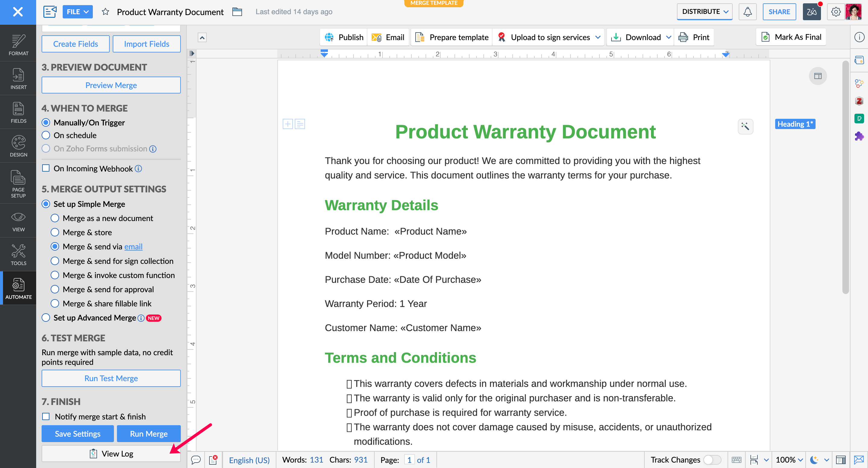This screenshot has height=468, width=868.
Task: Open document info icon on right rail
Action: coord(859,37)
